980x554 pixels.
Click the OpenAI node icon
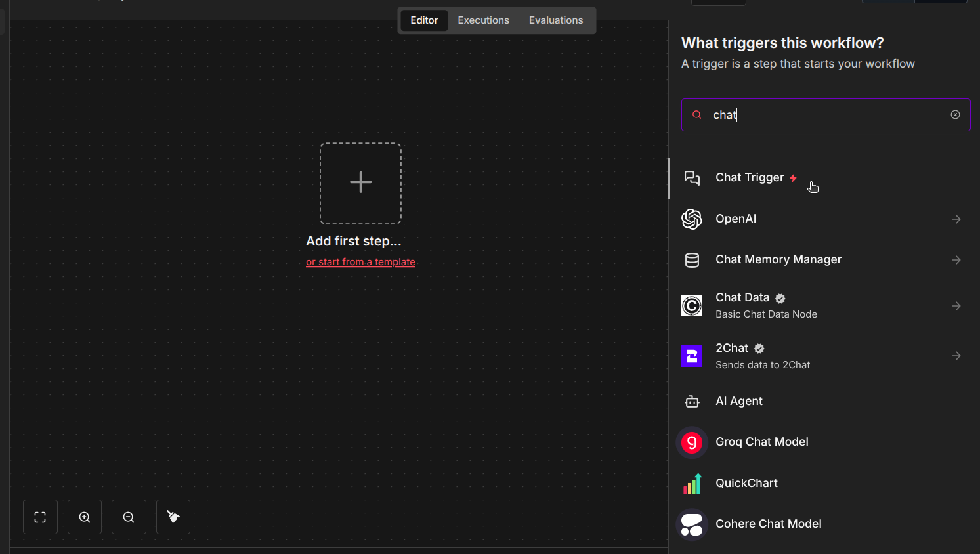pyautogui.click(x=692, y=219)
